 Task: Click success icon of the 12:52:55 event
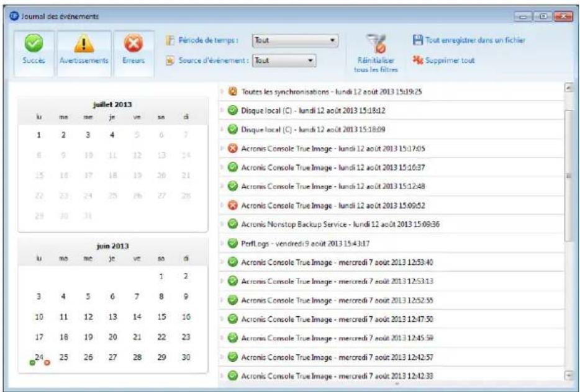click(x=232, y=300)
